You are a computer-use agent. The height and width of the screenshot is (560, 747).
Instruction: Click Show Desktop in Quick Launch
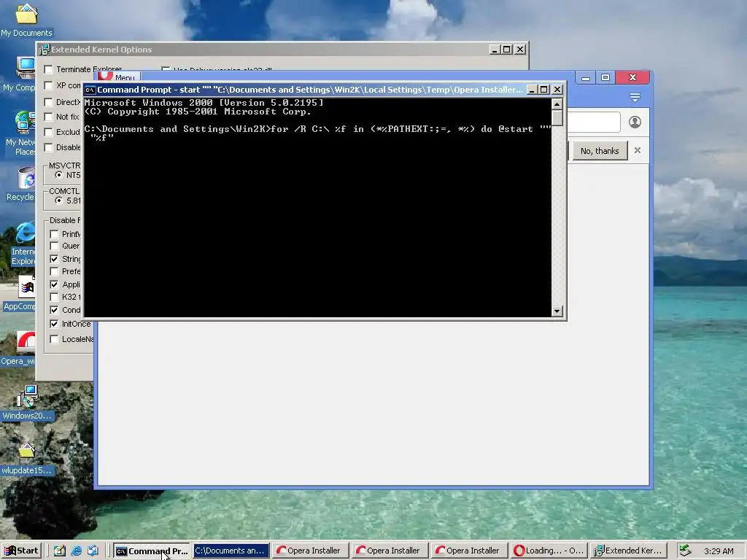pos(60,551)
